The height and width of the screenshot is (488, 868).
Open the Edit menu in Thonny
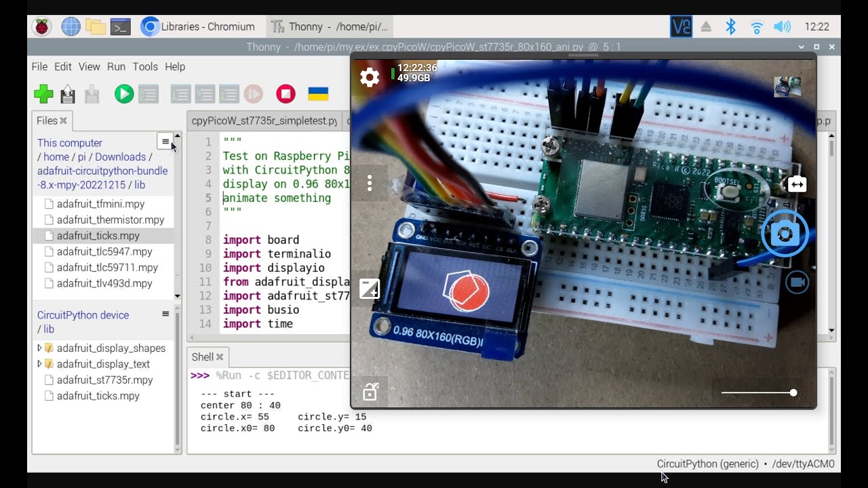click(x=63, y=66)
